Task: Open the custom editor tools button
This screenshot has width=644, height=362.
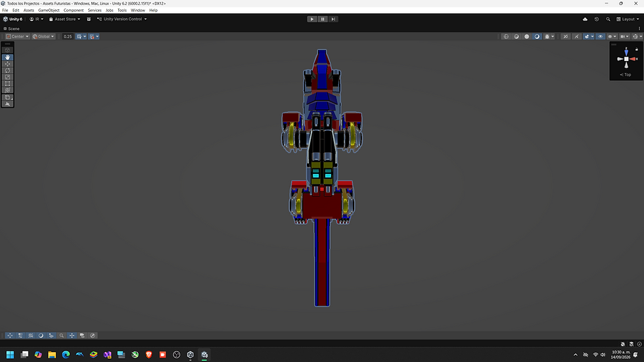Action: tap(7, 97)
